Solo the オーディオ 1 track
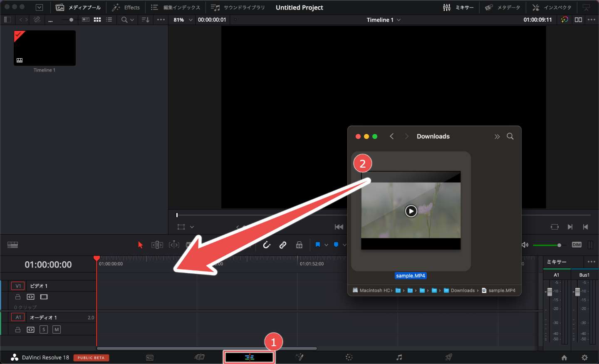This screenshot has height=364, width=599. [x=44, y=329]
